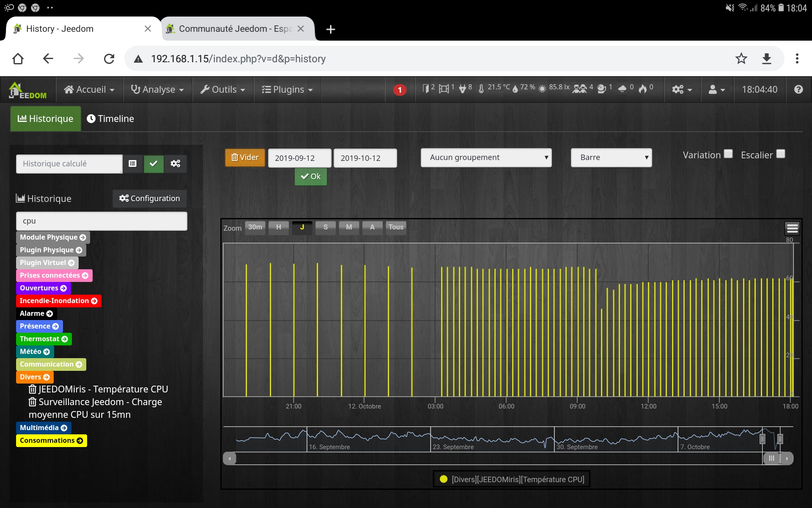Click the Historique calculé input
The image size is (812, 508).
[x=69, y=164]
